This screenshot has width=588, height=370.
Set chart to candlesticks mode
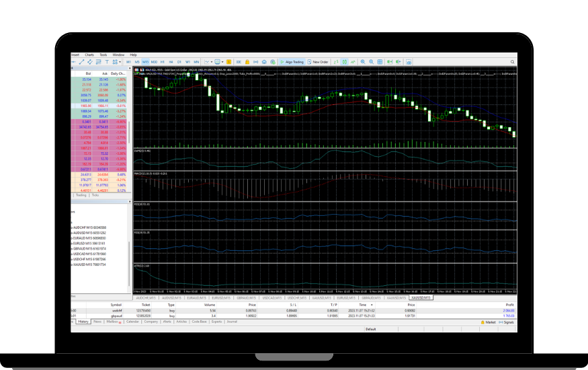[344, 62]
